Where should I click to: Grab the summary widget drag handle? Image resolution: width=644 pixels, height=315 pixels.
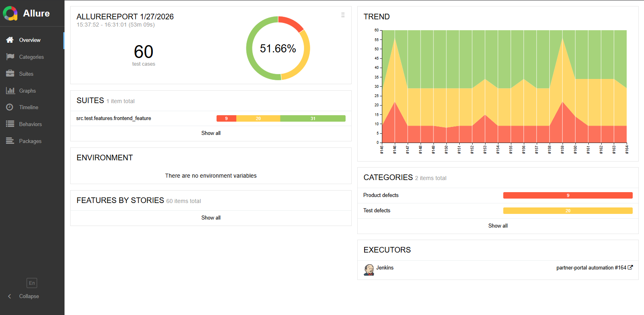[x=343, y=15]
